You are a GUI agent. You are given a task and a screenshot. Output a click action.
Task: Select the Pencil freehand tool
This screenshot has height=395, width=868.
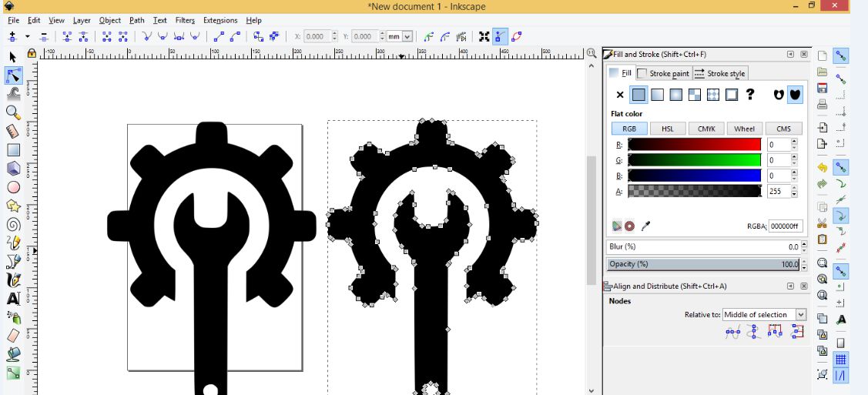coord(13,243)
